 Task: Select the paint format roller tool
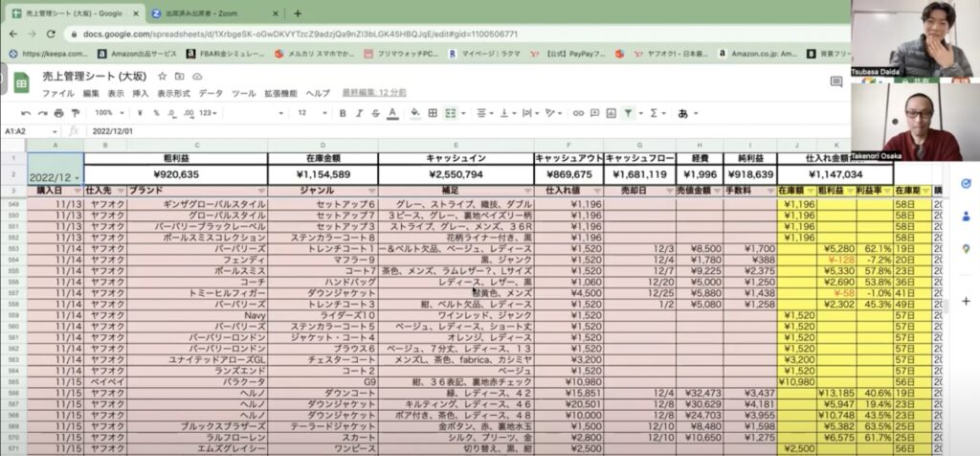(76, 113)
